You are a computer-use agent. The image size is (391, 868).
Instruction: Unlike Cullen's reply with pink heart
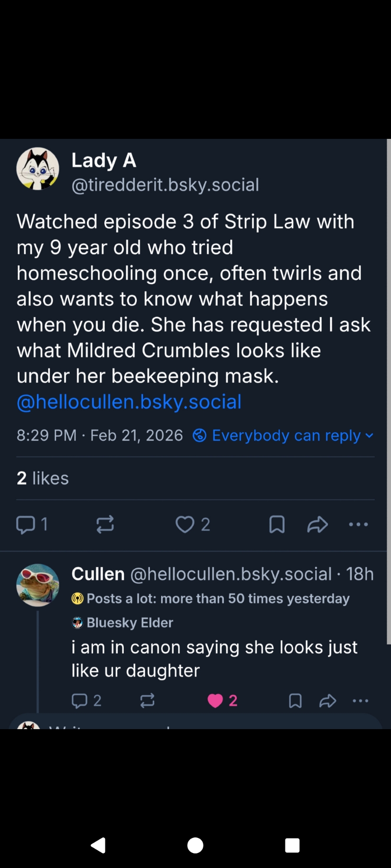point(215,700)
